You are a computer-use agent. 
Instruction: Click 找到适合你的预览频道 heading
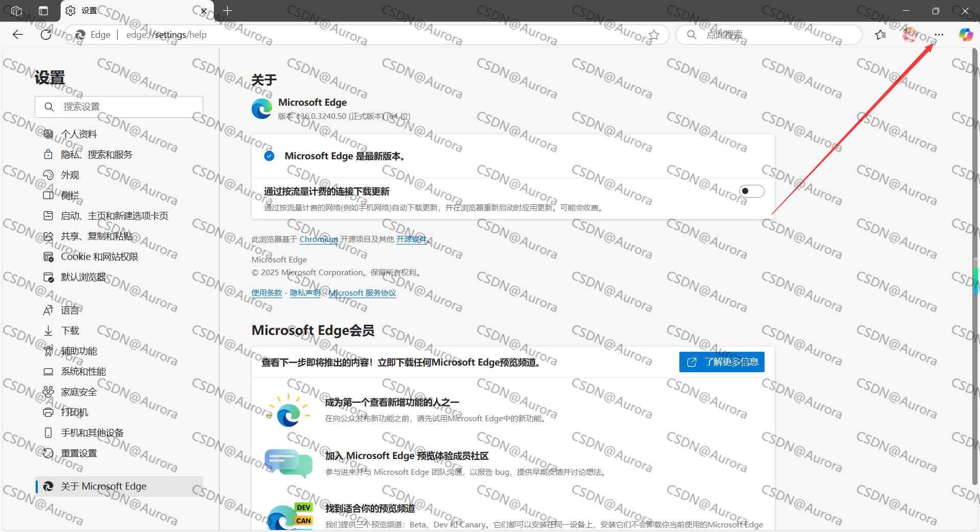[x=370, y=509]
